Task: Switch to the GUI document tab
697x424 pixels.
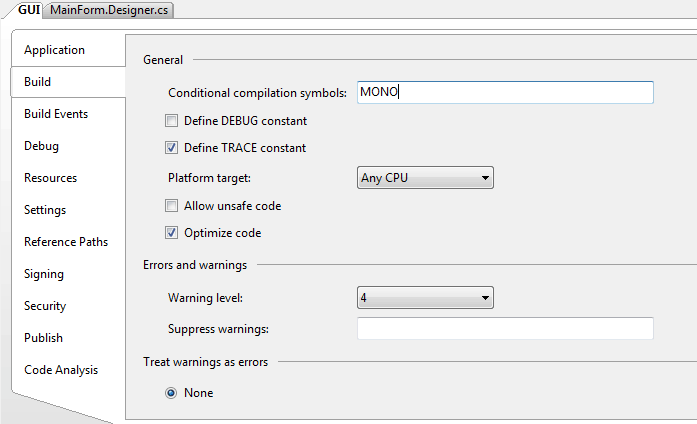Action: coord(28,10)
